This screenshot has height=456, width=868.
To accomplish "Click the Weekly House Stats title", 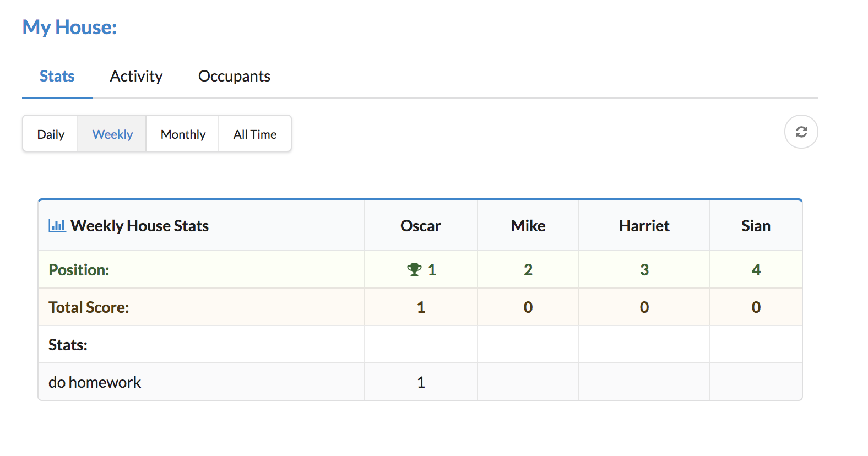I will point(140,226).
